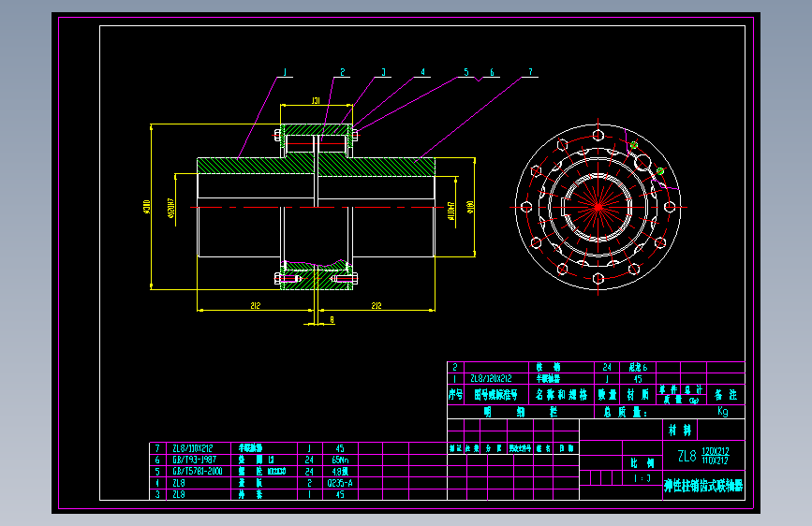Select the 120X212 over 110X212 size text
The width and height of the screenshot is (812, 526).
(x=716, y=456)
